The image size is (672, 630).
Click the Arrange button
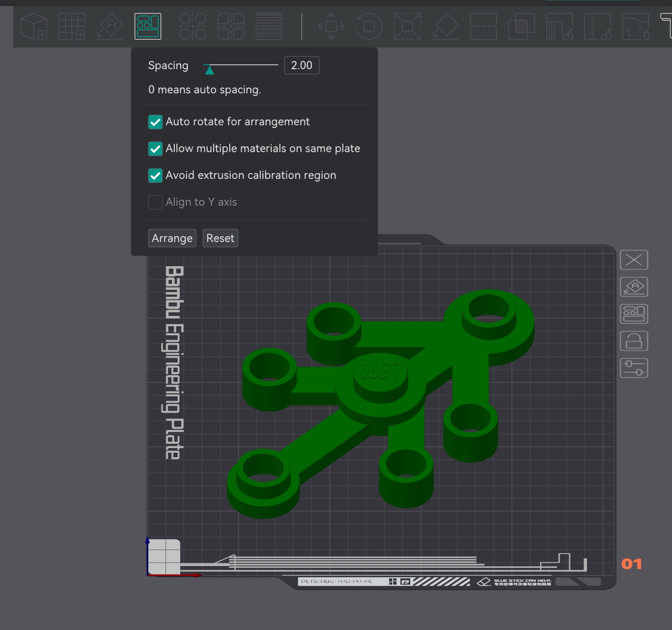172,238
